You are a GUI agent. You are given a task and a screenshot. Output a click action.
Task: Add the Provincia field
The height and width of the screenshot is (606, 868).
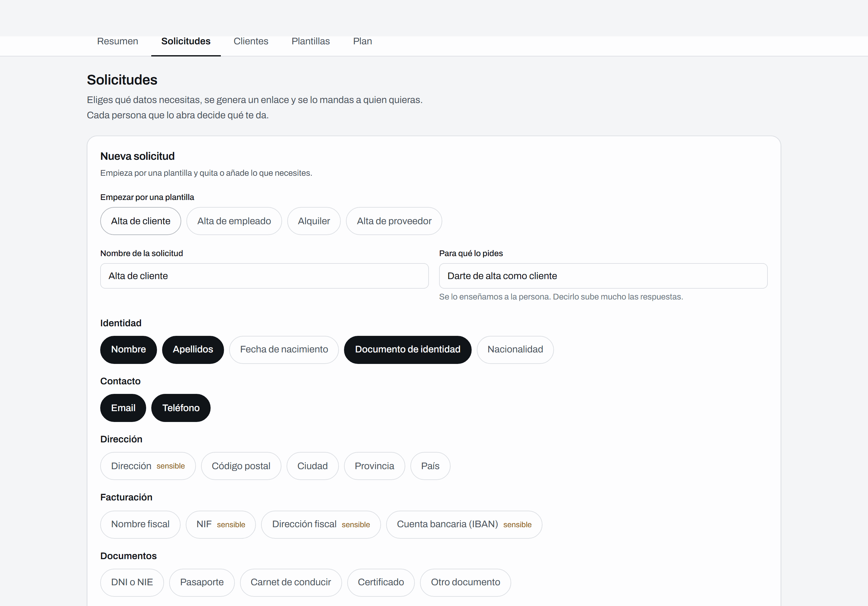click(x=374, y=466)
